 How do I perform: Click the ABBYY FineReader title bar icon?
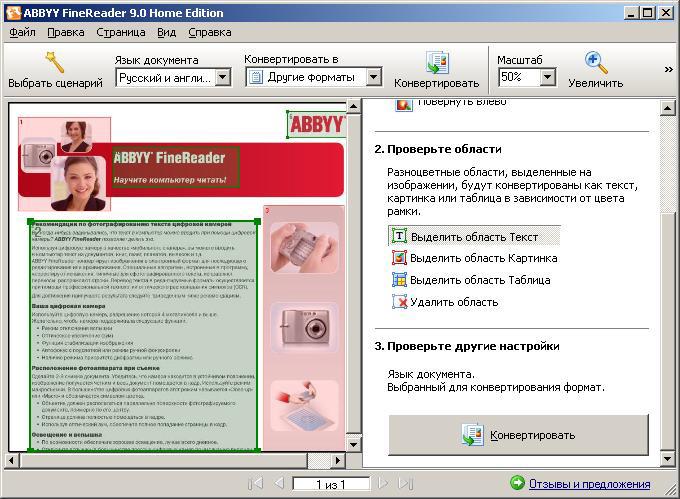(x=13, y=13)
